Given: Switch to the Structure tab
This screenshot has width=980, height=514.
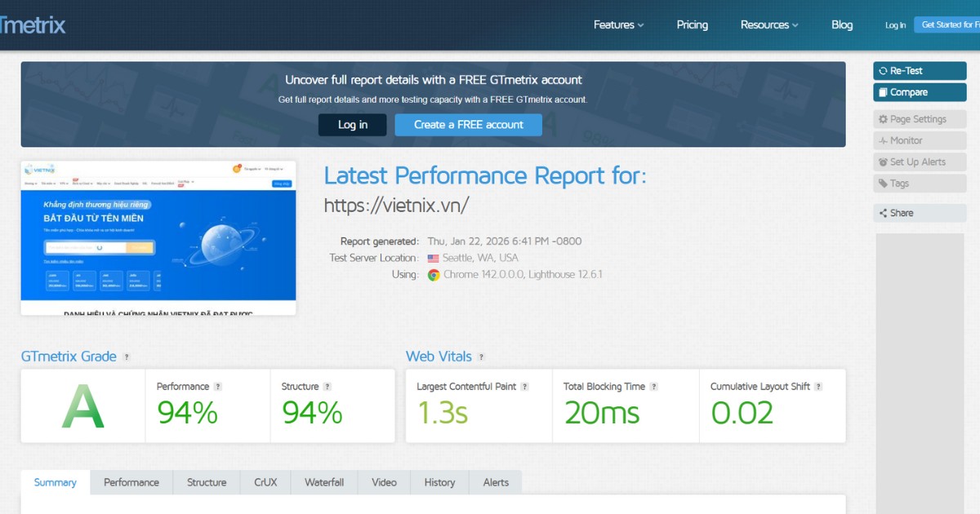Looking at the screenshot, I should (207, 482).
